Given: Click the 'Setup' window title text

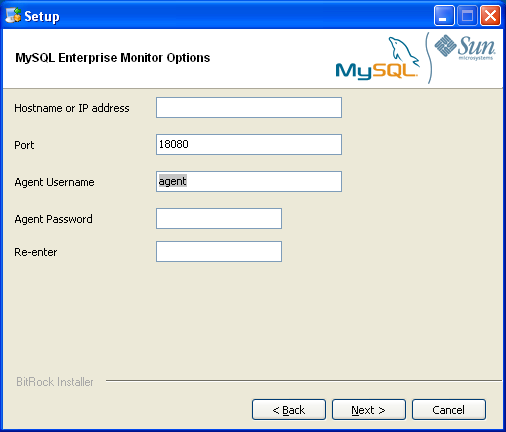Looking at the screenshot, I should tap(42, 16).
